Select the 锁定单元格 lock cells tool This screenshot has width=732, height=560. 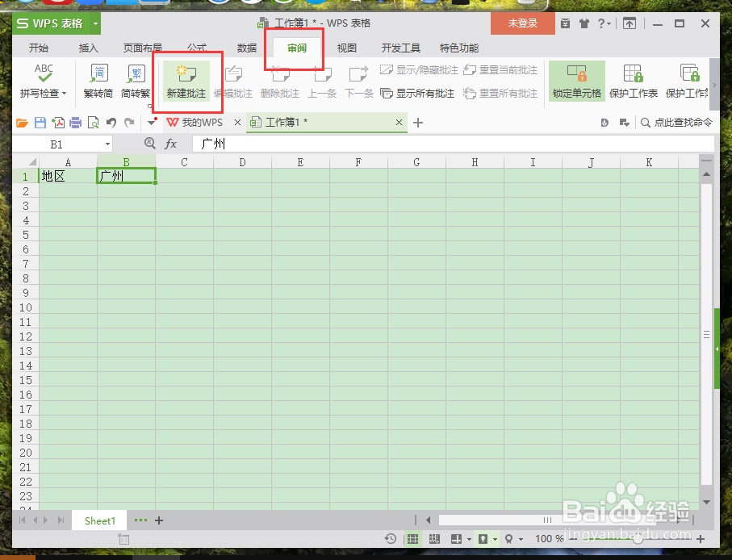pyautogui.click(x=576, y=81)
